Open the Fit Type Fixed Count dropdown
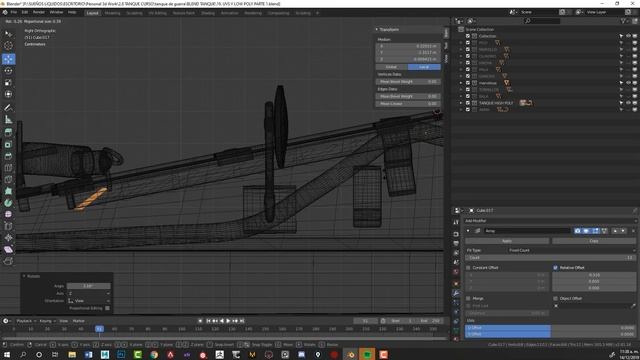Image resolution: width=640 pixels, height=360 pixels. [572, 250]
